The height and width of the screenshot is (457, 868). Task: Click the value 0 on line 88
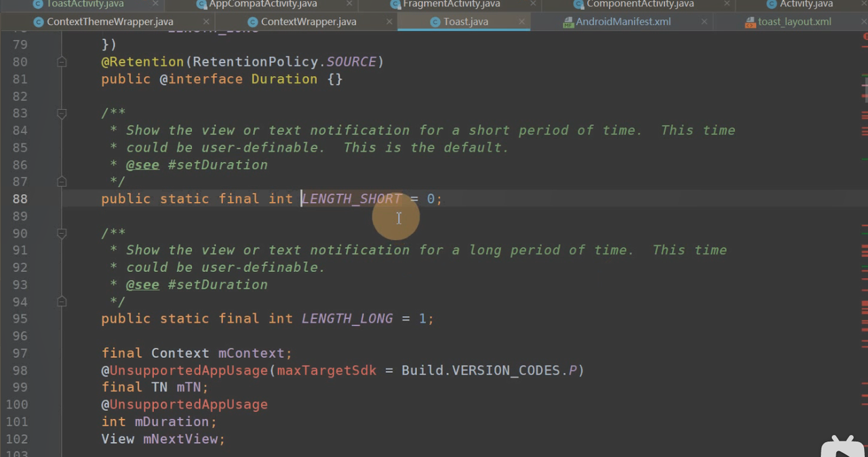(431, 199)
